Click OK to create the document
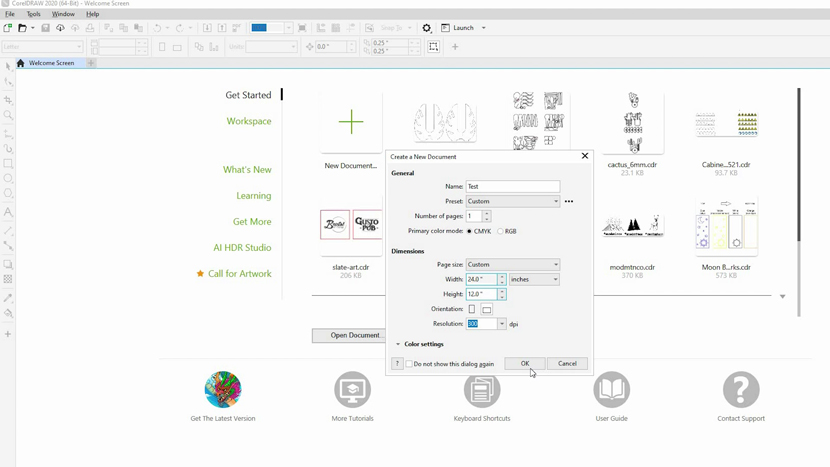Viewport: 830px width, 467px height. tap(525, 364)
